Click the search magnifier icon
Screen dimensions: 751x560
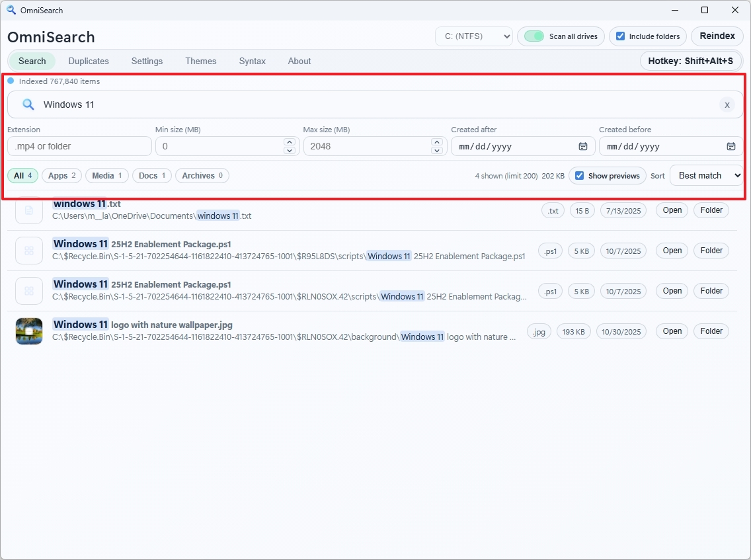pyautogui.click(x=27, y=104)
